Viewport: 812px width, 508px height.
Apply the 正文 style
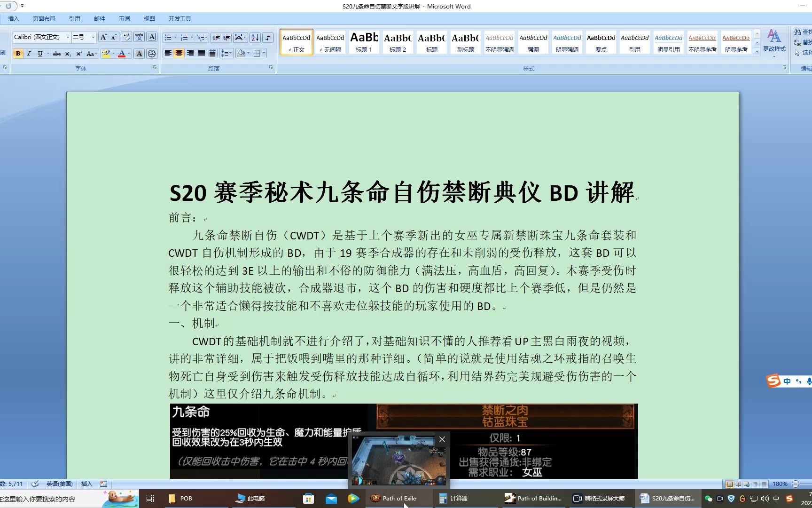tap(297, 42)
